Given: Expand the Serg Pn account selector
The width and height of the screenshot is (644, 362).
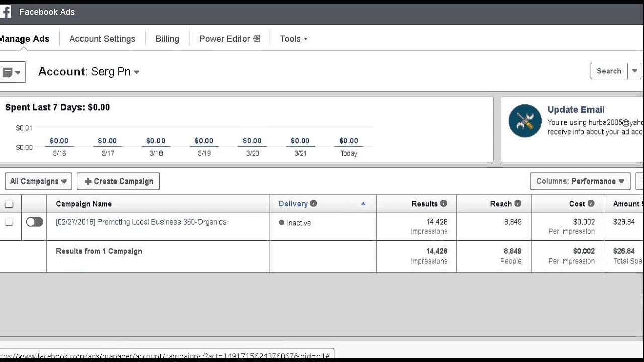Looking at the screenshot, I should click(115, 72).
